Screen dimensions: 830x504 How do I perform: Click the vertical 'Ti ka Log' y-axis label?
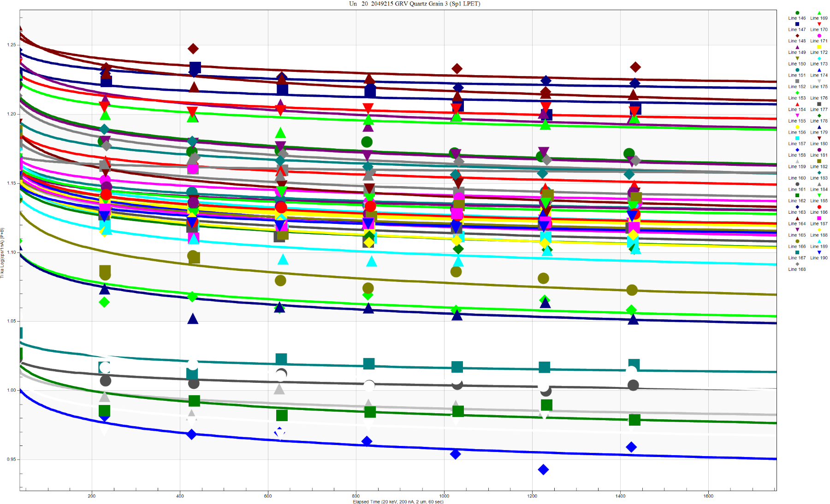[2, 252]
